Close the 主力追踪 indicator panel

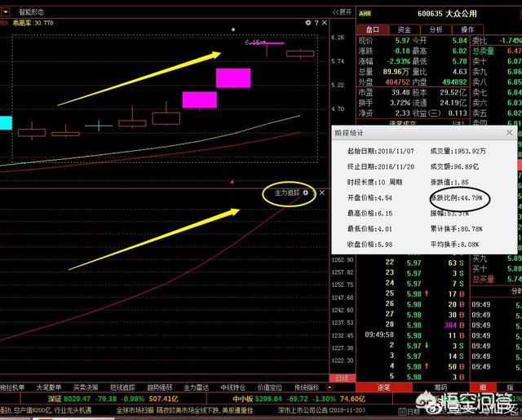[x=322, y=193]
